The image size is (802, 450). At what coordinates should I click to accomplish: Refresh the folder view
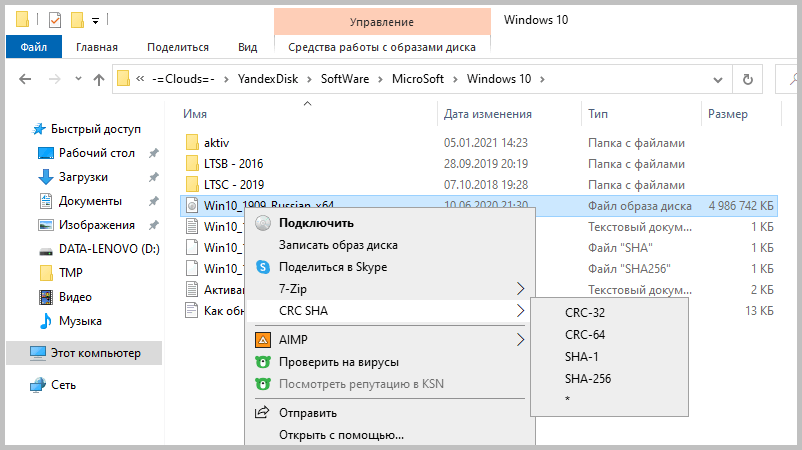point(747,79)
